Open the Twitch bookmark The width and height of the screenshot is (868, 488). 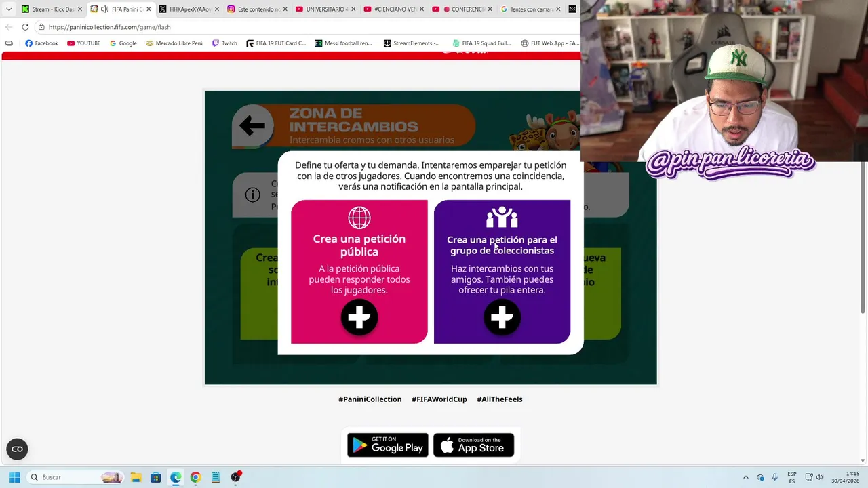pyautogui.click(x=224, y=43)
